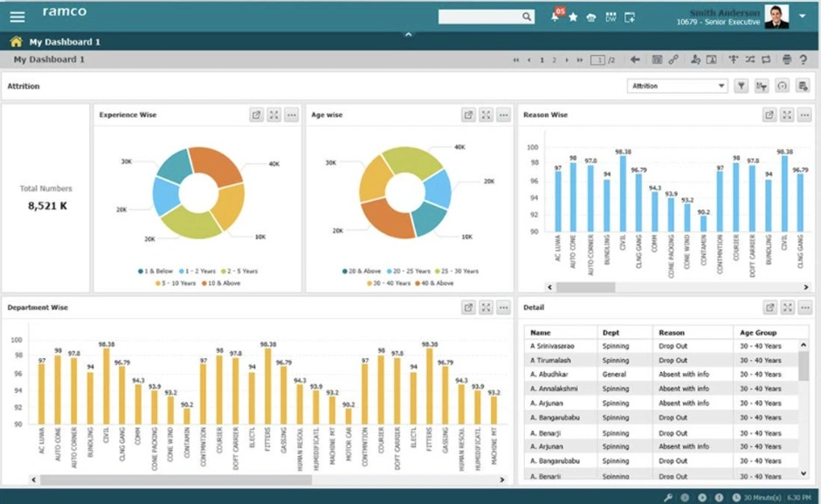Click the page number input box
This screenshot has height=504, width=821.
click(597, 59)
